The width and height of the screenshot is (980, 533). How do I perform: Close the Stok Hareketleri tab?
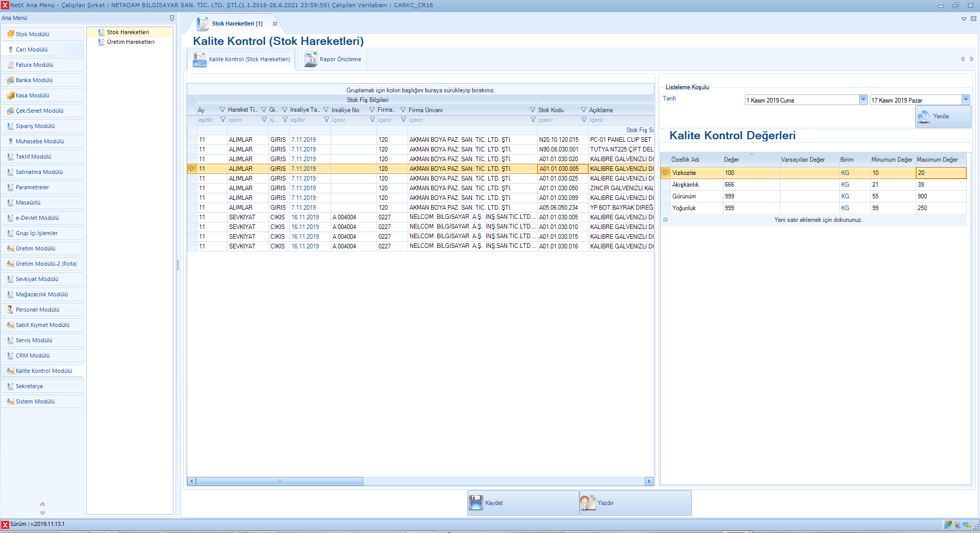(x=275, y=23)
